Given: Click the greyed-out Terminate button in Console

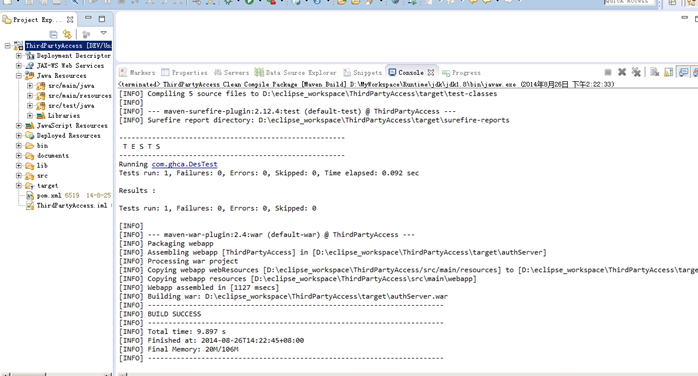Looking at the screenshot, I should click(x=608, y=72).
